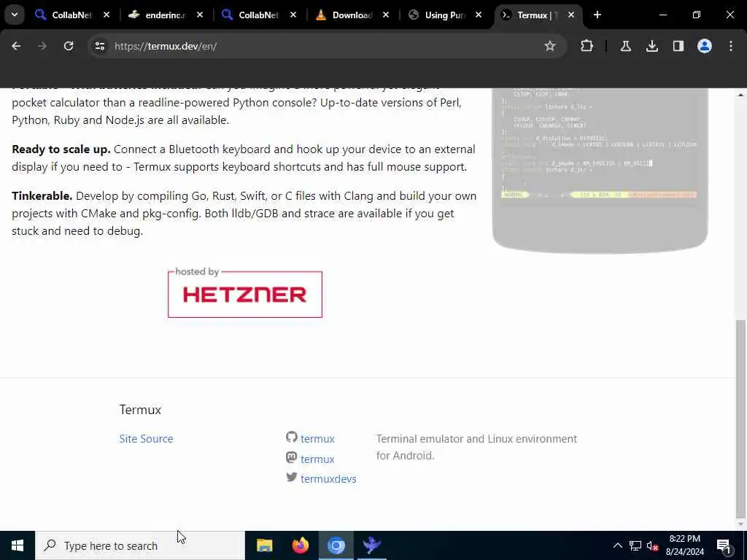Viewport: 747px width, 560px height.
Task: Click the bold 'Ready to scale up.' text
Action: tap(61, 149)
